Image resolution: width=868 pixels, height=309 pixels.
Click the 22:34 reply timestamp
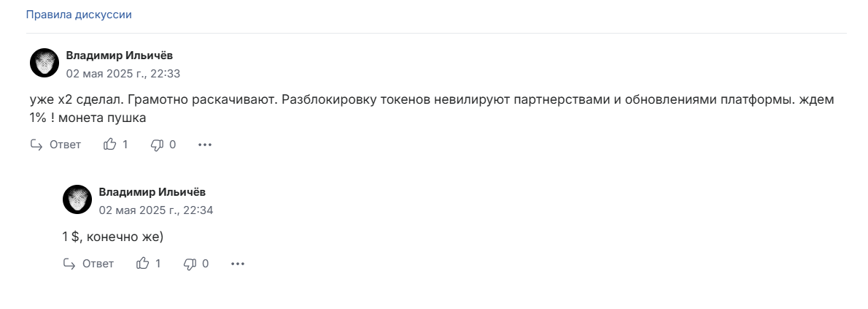(156, 210)
